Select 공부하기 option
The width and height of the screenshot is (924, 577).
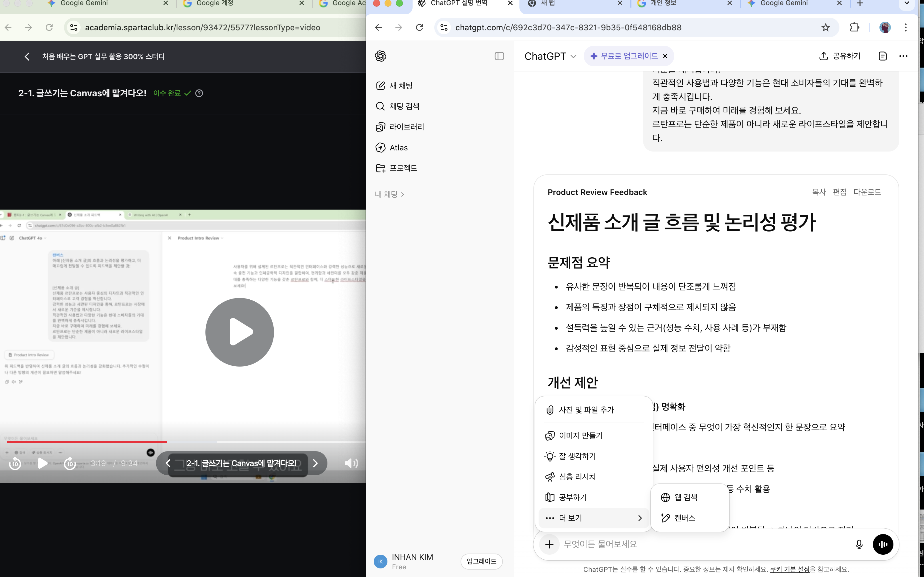593,497
